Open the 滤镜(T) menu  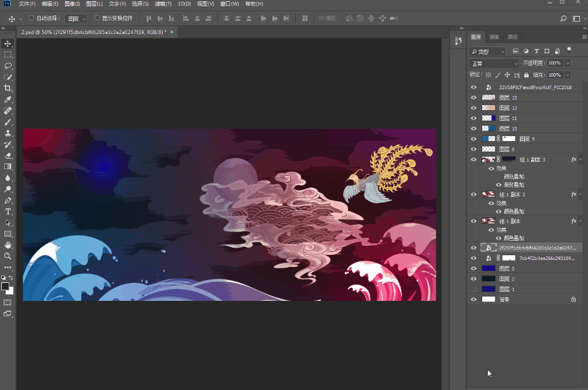click(x=163, y=4)
